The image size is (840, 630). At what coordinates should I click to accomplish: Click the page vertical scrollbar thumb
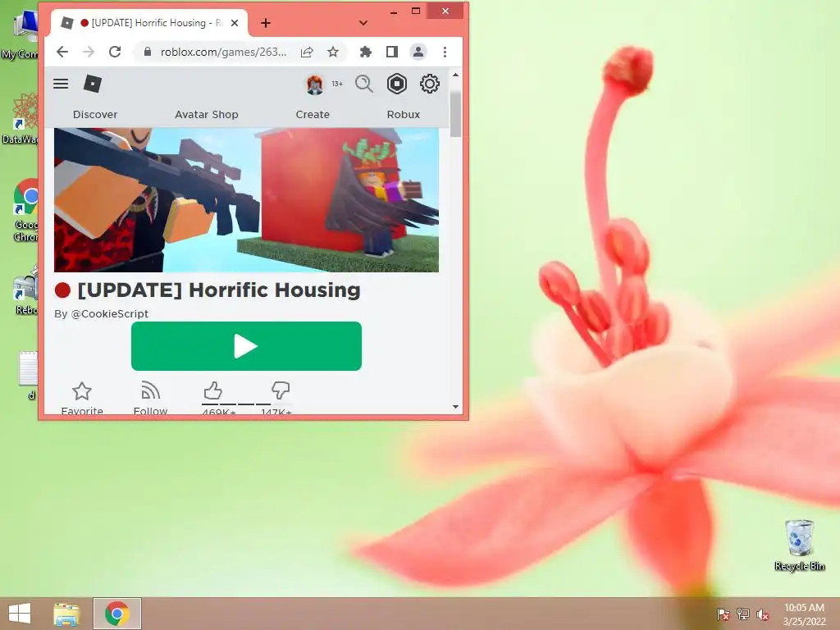click(455, 114)
